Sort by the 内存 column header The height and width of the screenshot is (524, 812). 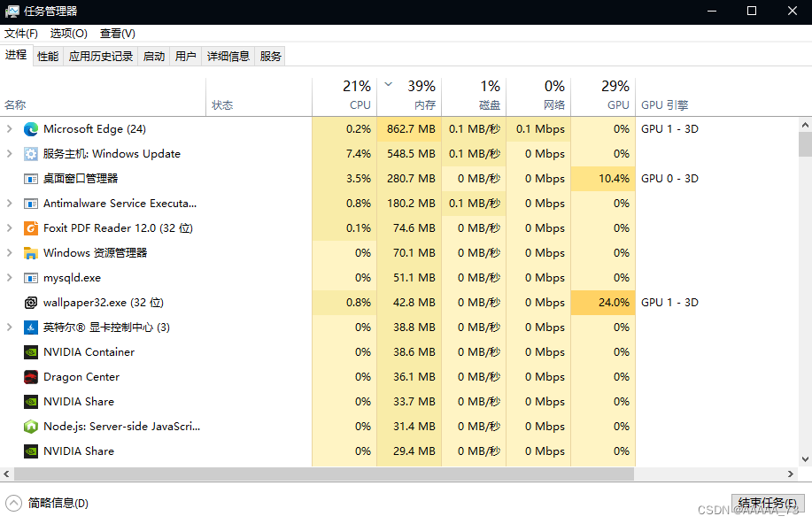[x=409, y=96]
